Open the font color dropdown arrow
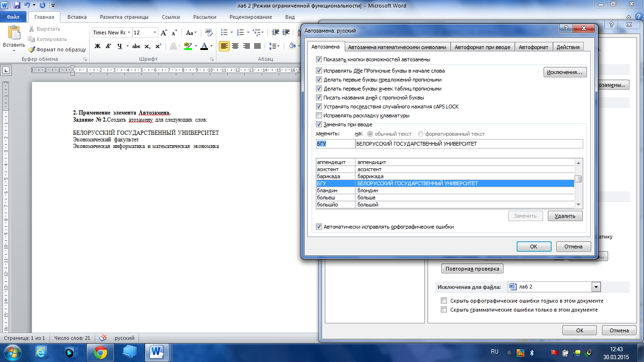Viewport: 644px width, 362px height. [212, 46]
